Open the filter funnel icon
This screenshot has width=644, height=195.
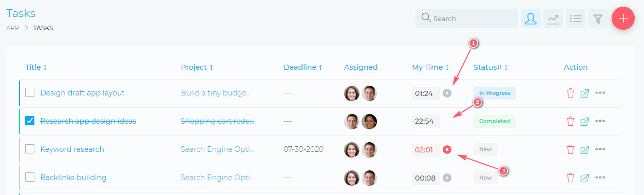click(x=598, y=18)
